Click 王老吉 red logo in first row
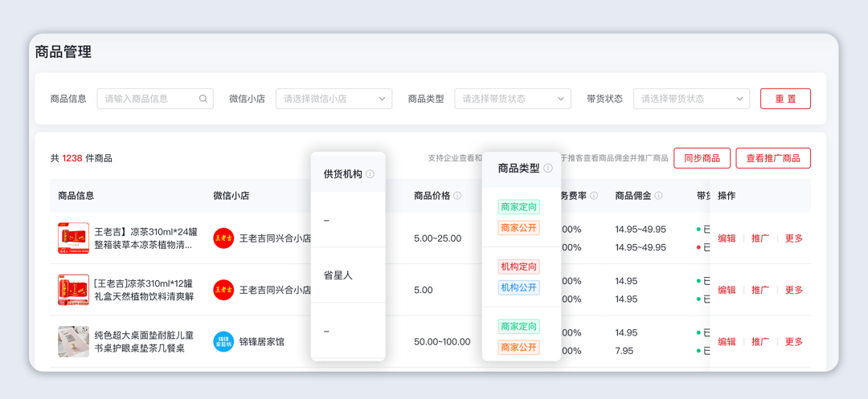Viewport: 868px width, 399px height. pos(223,238)
